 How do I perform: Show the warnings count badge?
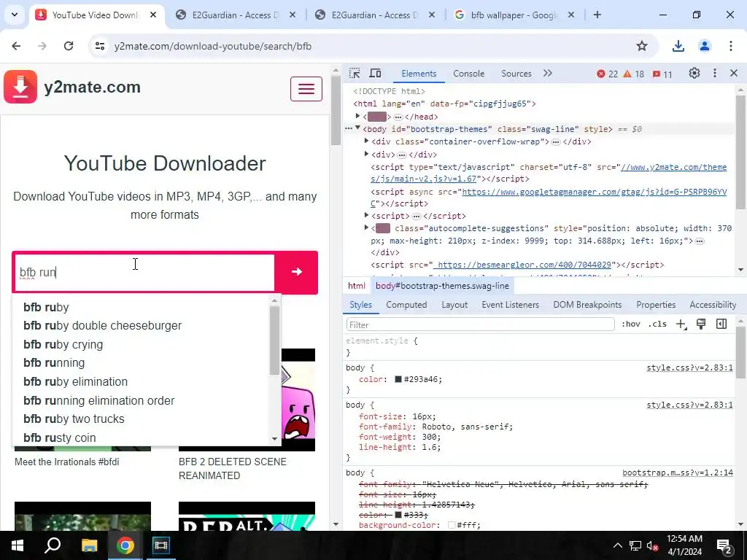pos(634,74)
